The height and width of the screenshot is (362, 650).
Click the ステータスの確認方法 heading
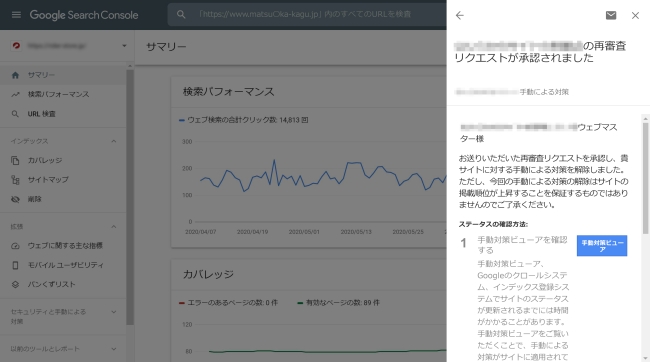point(493,224)
